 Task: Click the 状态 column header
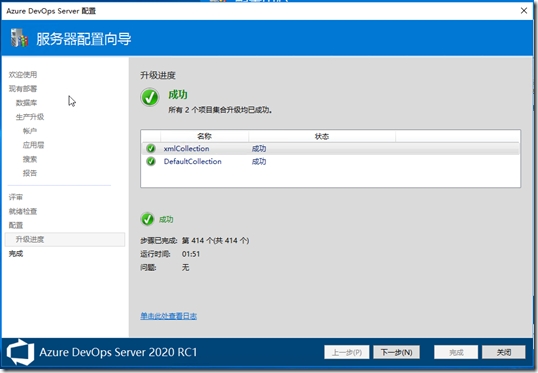[322, 136]
